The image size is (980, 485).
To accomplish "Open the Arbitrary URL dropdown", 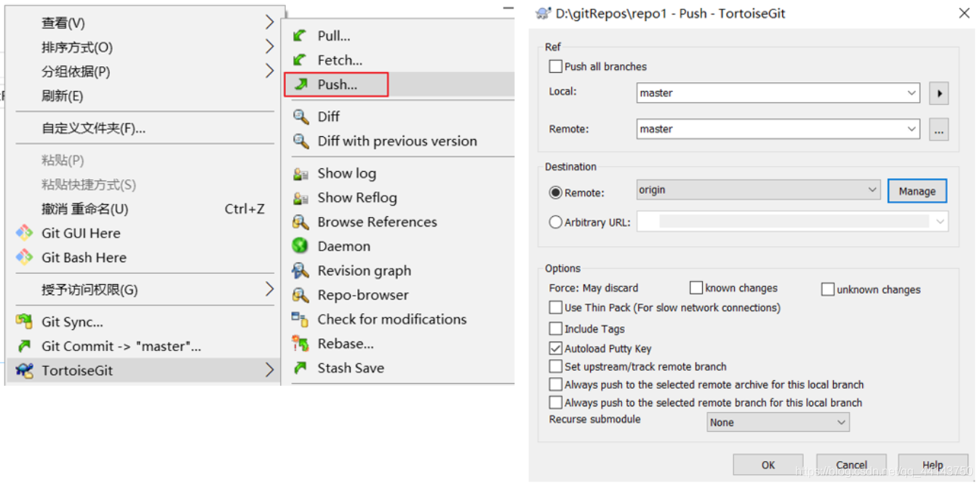I will (941, 221).
